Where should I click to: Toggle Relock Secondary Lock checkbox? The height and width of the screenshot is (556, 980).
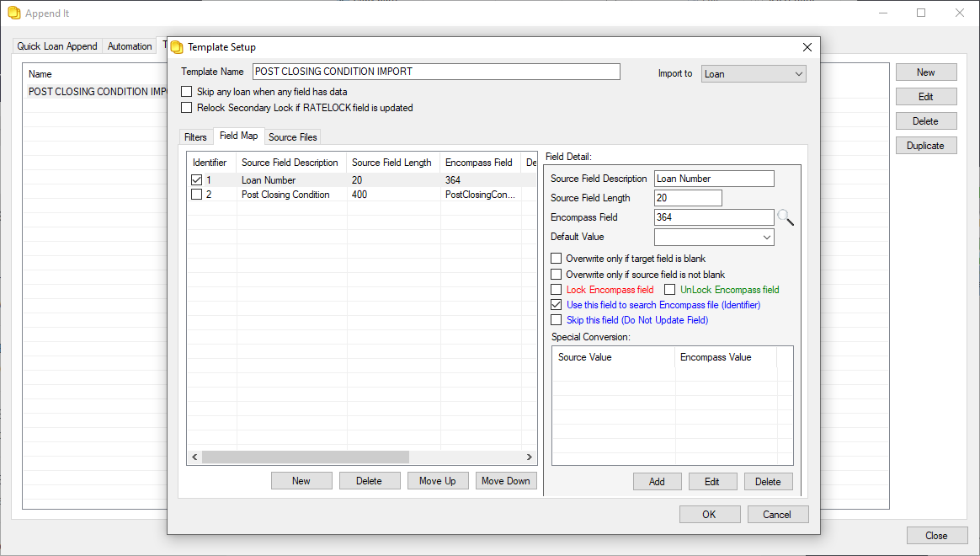pos(187,108)
